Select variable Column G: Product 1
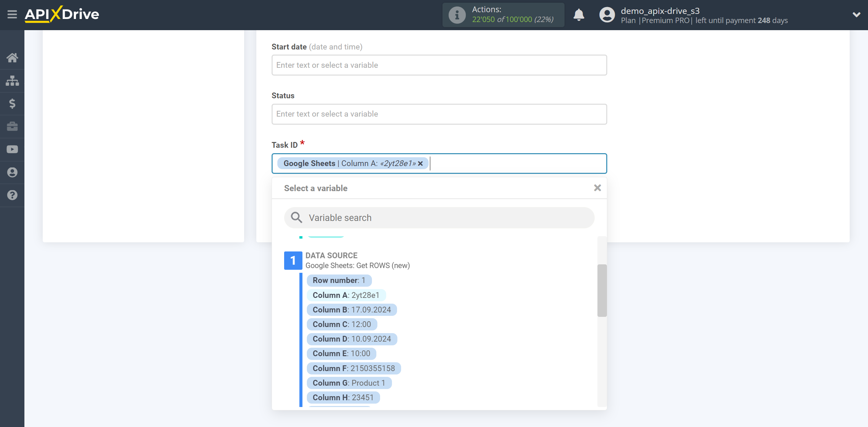The width and height of the screenshot is (868, 427). pos(349,383)
